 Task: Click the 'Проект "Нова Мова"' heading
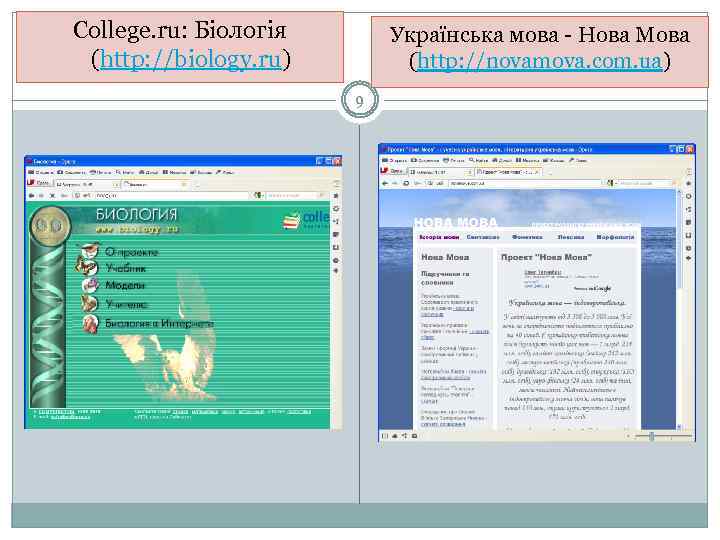coord(546,257)
